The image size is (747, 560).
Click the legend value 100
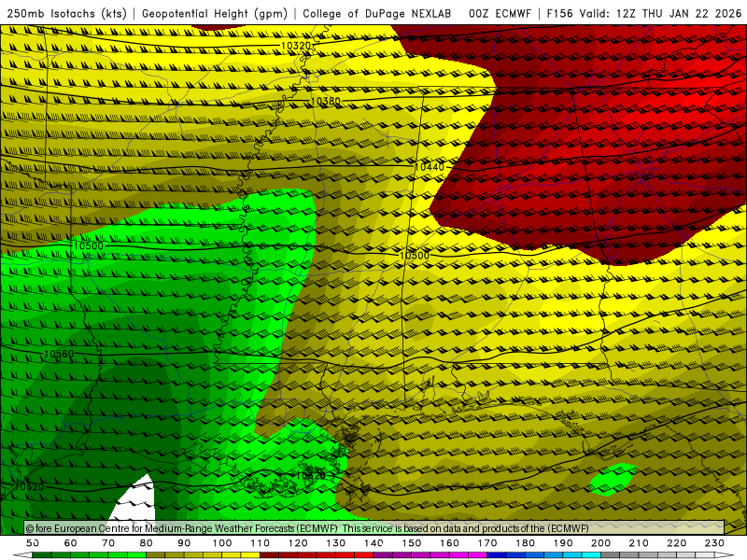tap(222, 543)
